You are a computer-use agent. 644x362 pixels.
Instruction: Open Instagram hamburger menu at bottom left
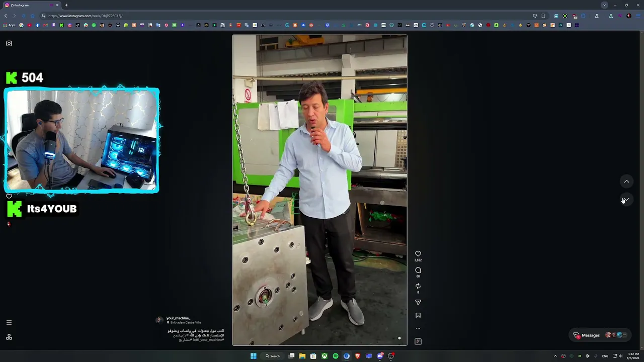(9, 323)
